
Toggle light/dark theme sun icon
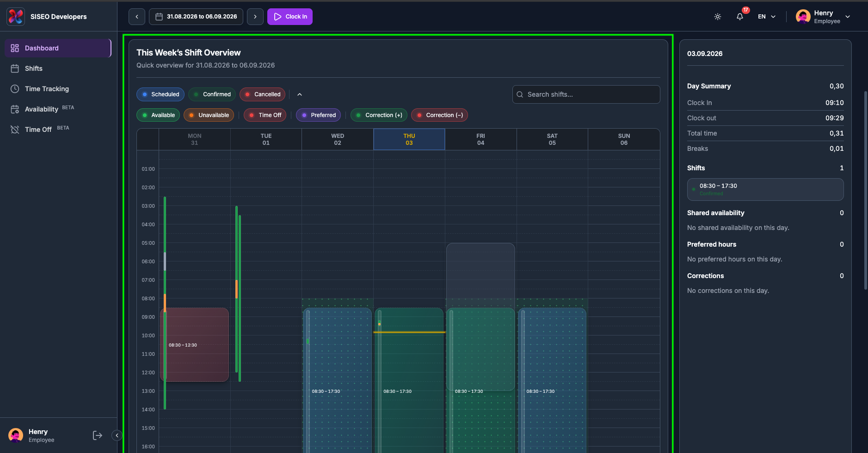click(718, 17)
